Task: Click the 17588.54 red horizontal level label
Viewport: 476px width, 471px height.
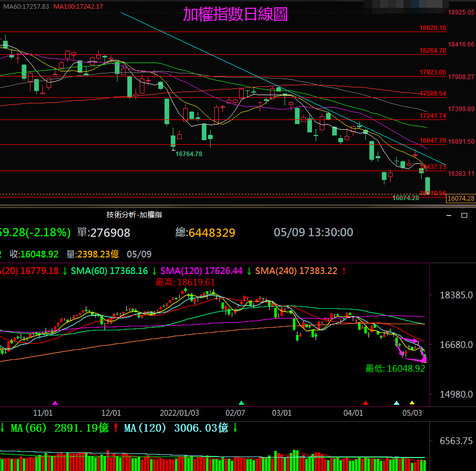Action: [x=433, y=94]
